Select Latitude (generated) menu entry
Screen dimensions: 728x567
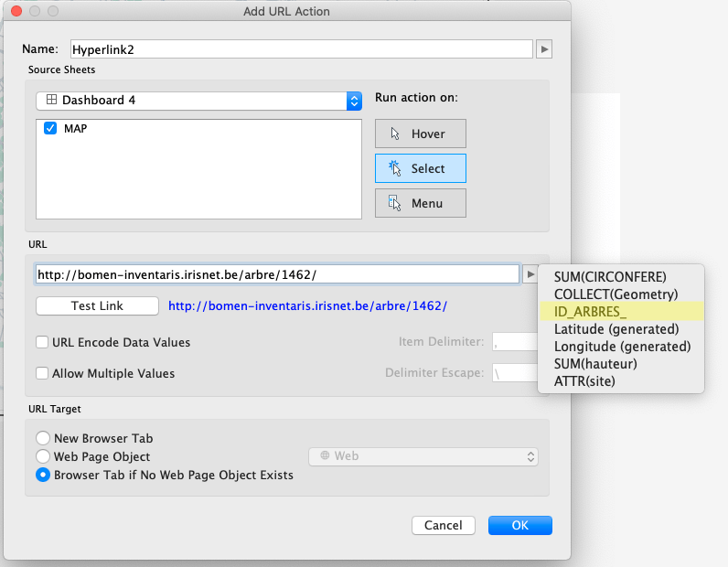click(x=616, y=329)
